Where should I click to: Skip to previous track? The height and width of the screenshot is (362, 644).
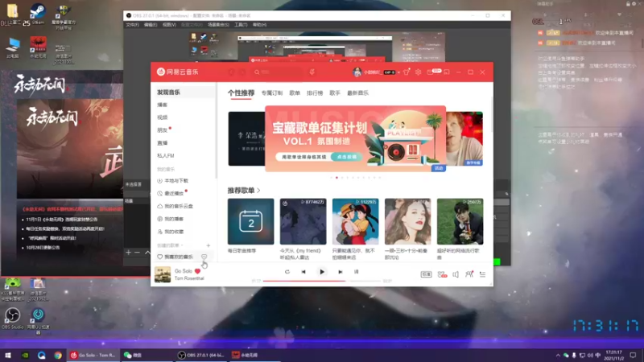pyautogui.click(x=303, y=272)
